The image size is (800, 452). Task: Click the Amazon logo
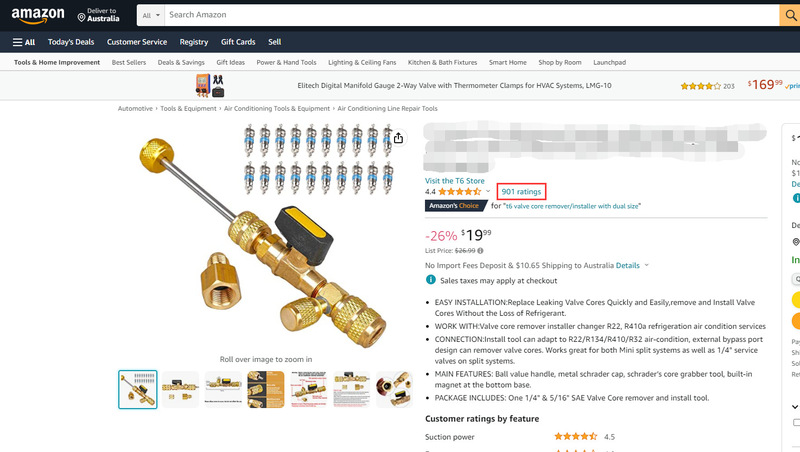click(38, 15)
